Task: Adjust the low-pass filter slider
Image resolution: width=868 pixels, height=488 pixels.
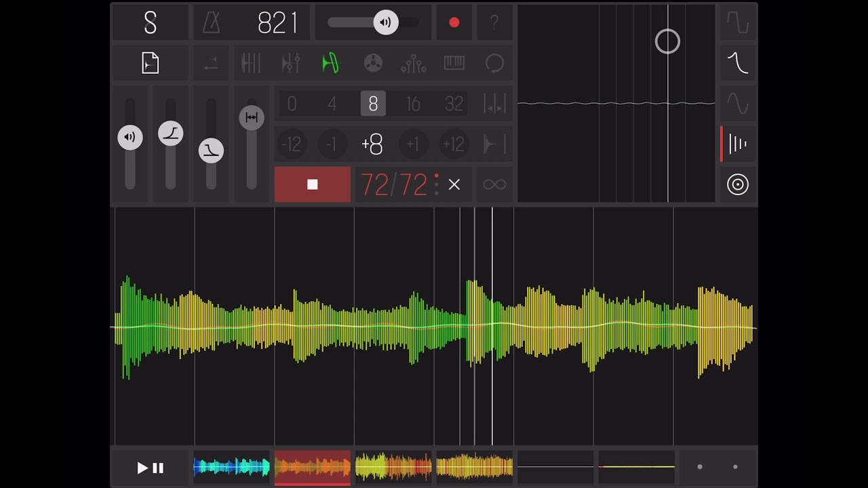Action: [x=211, y=150]
